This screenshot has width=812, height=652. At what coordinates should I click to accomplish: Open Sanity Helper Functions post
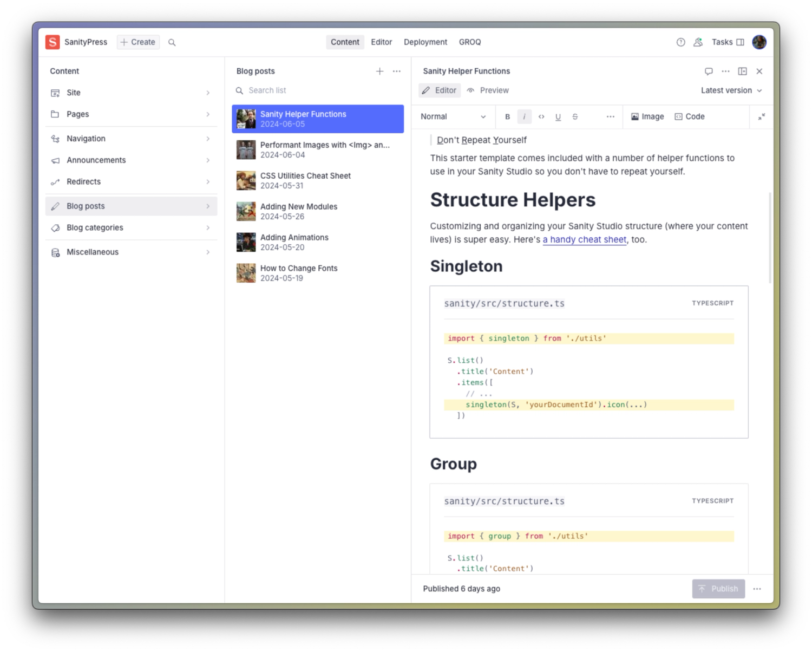[x=318, y=119]
